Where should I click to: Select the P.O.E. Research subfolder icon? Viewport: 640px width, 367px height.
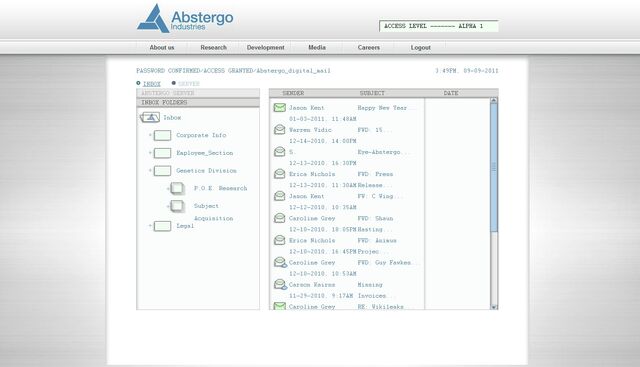pyautogui.click(x=177, y=188)
